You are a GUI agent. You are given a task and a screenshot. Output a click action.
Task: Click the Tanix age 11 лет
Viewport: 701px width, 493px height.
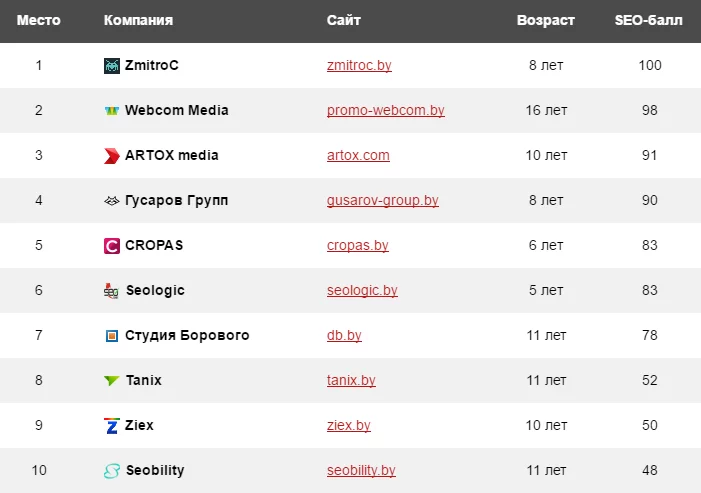pos(546,380)
